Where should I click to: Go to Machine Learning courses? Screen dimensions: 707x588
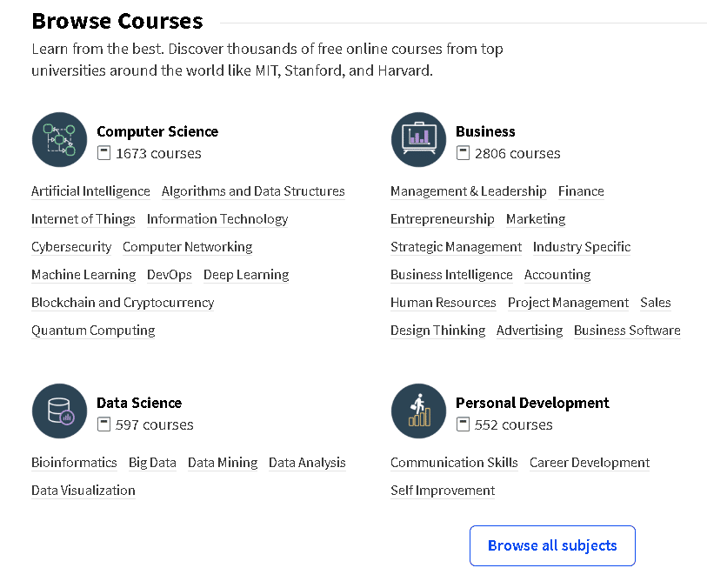83,275
